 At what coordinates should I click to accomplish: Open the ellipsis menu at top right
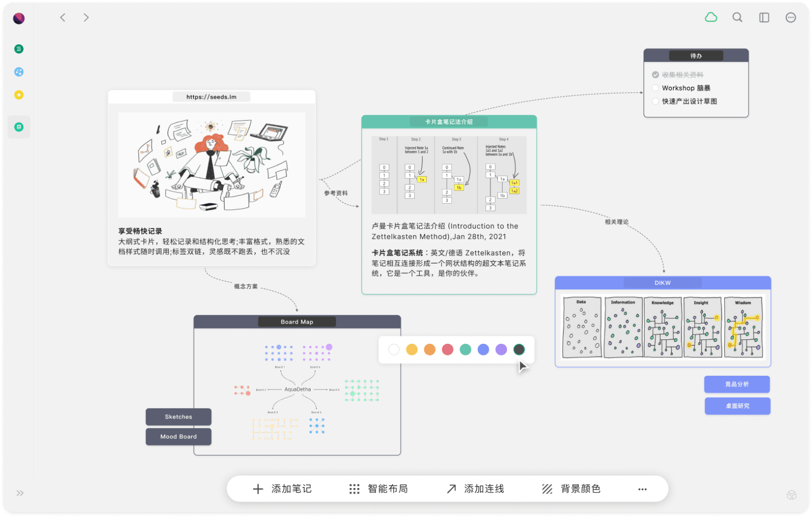[791, 17]
